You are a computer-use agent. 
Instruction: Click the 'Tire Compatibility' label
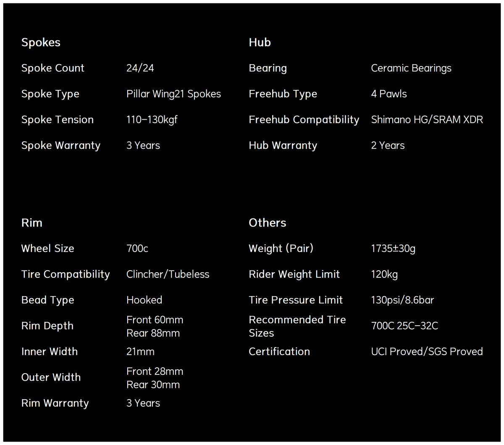(x=66, y=274)
